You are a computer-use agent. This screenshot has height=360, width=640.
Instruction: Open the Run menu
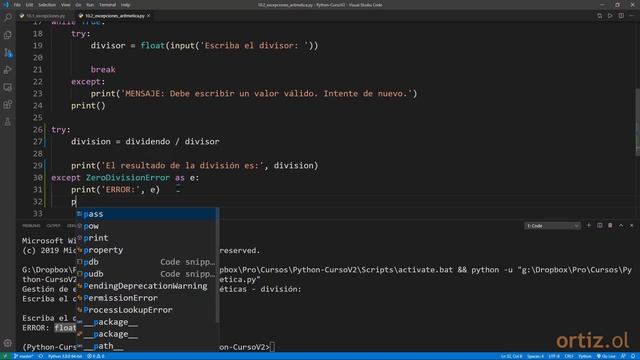[x=90, y=5]
